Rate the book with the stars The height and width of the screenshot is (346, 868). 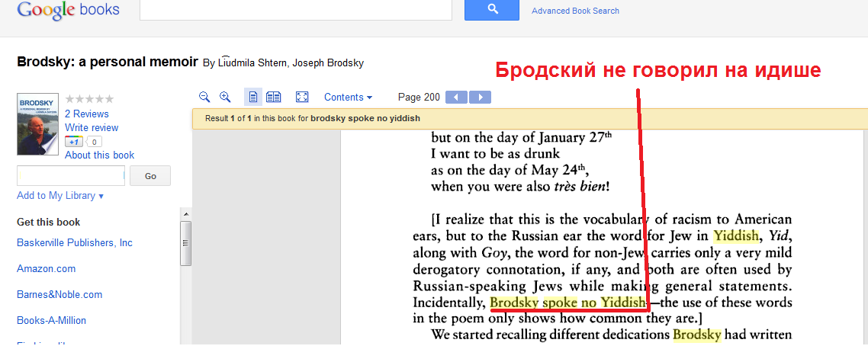(x=89, y=100)
